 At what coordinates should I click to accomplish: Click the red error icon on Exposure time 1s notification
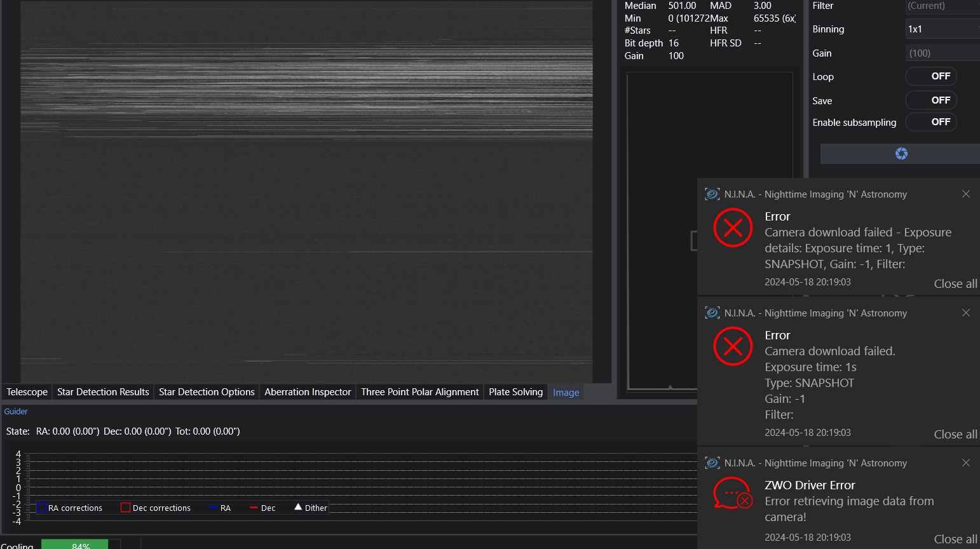[x=733, y=346]
